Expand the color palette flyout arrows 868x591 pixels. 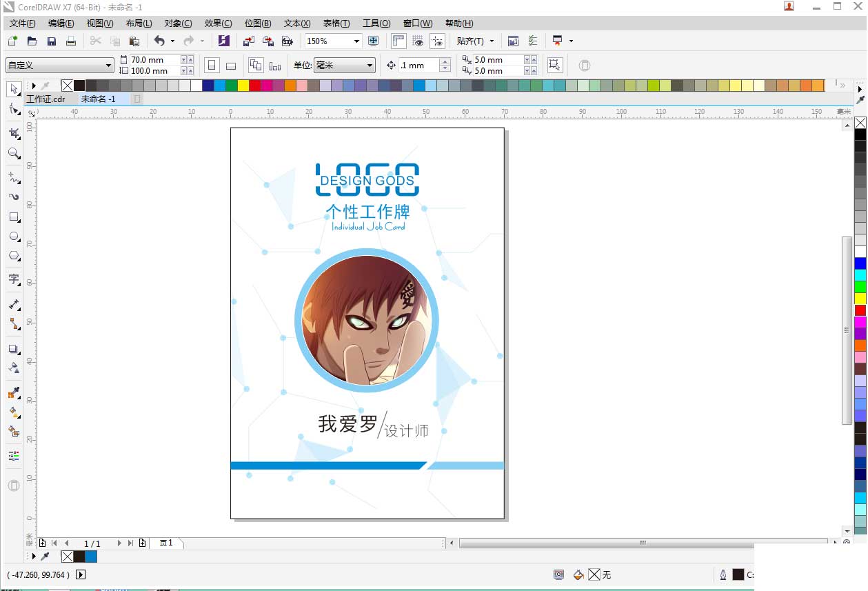pyautogui.click(x=842, y=86)
